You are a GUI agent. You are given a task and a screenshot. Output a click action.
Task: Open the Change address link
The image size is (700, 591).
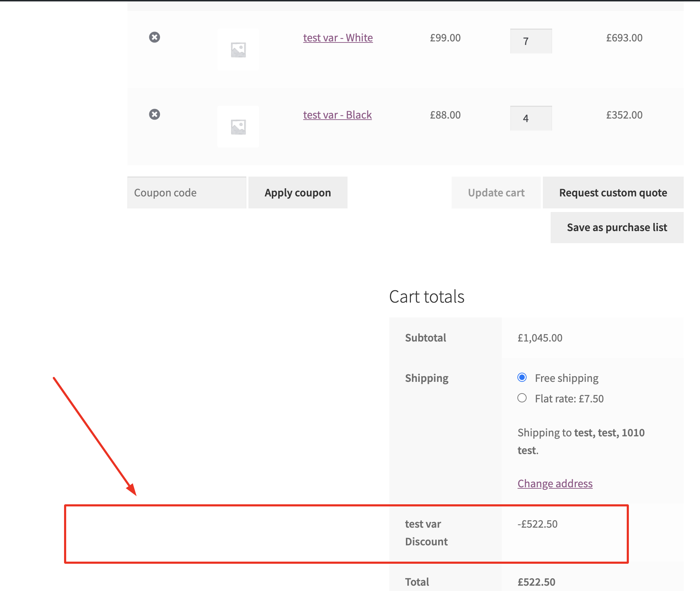coord(555,483)
